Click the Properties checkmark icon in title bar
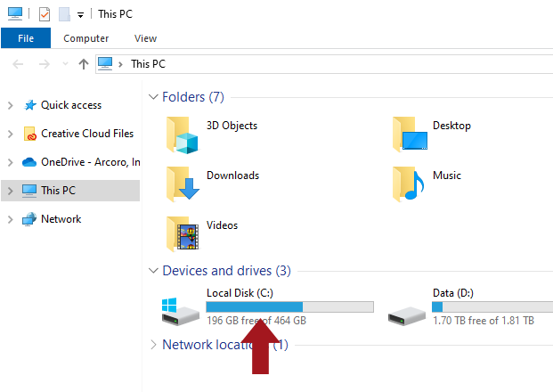 click(45, 14)
